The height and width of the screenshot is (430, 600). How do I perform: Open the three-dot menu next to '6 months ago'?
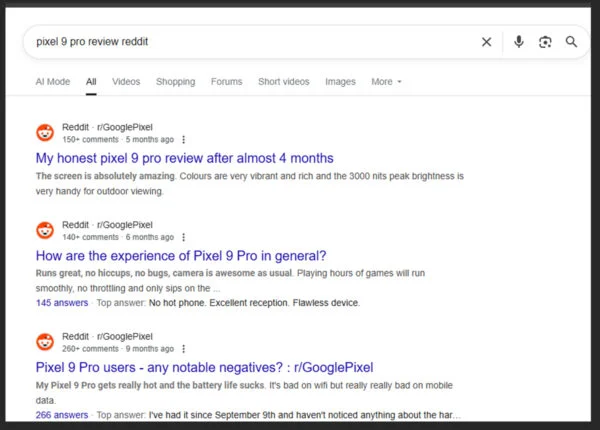click(184, 237)
